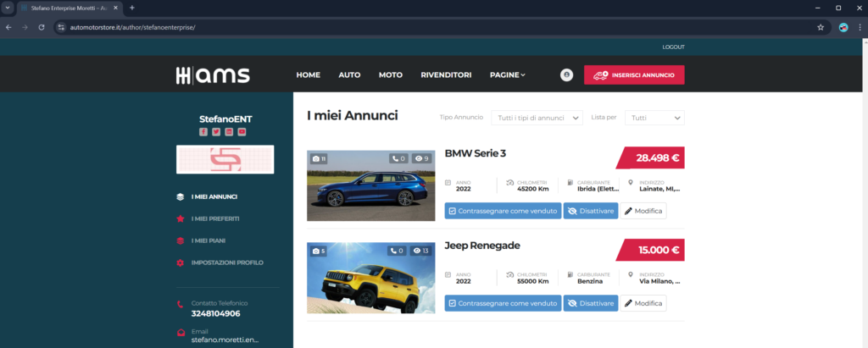The height and width of the screenshot is (348, 868).
Task: Click the views counter on BMW listing
Action: click(x=422, y=159)
